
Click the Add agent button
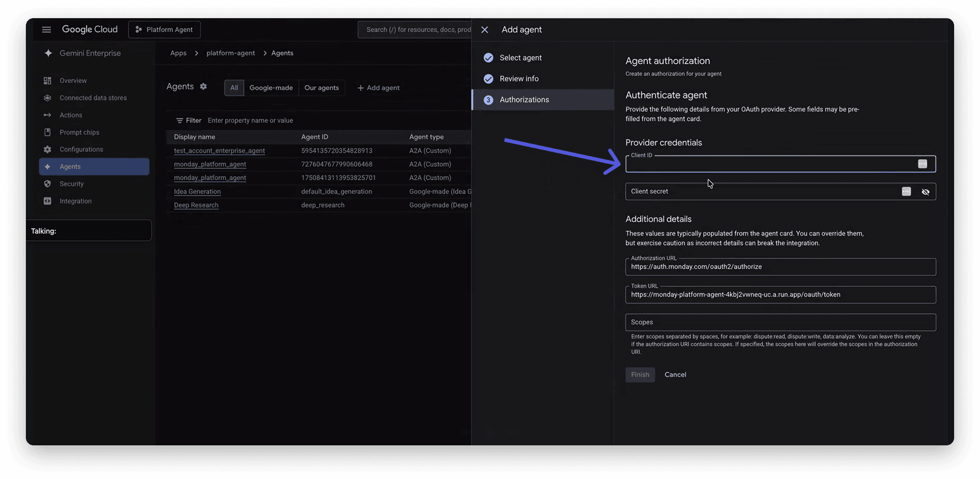tap(378, 88)
